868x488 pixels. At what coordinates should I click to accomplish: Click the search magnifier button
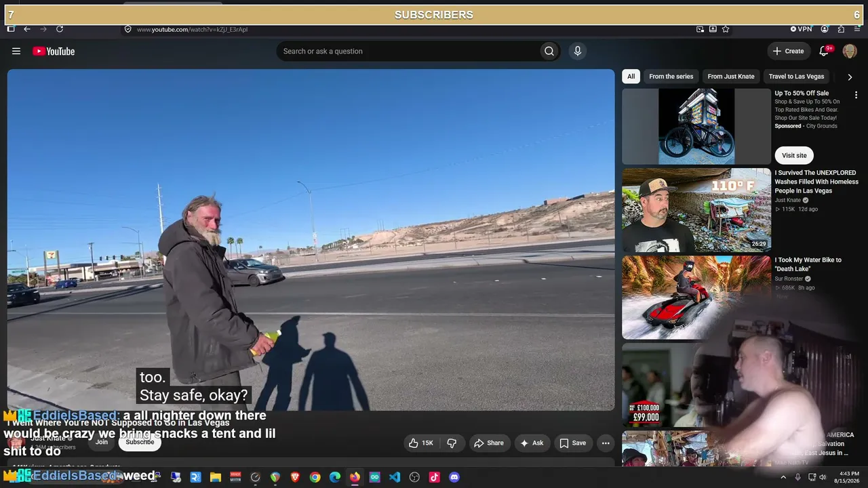[x=549, y=52]
